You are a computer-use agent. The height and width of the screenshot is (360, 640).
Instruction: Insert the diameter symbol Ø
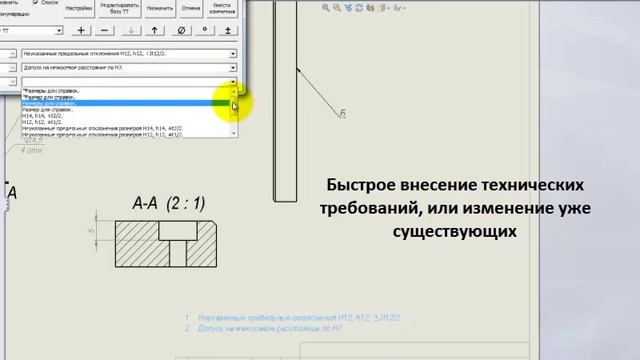[182, 31]
